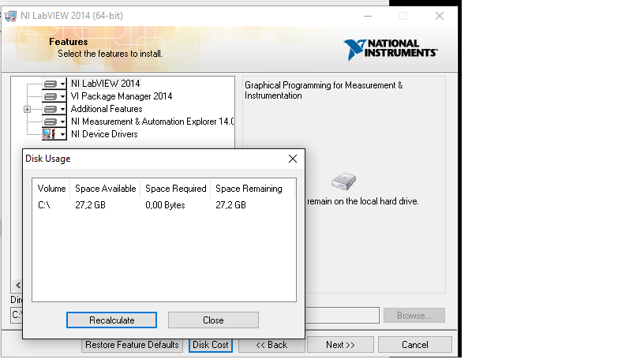Viewport: 644px width, 363px height.
Task: Click the Recalculate button in Disk Usage
Action: [x=111, y=320]
